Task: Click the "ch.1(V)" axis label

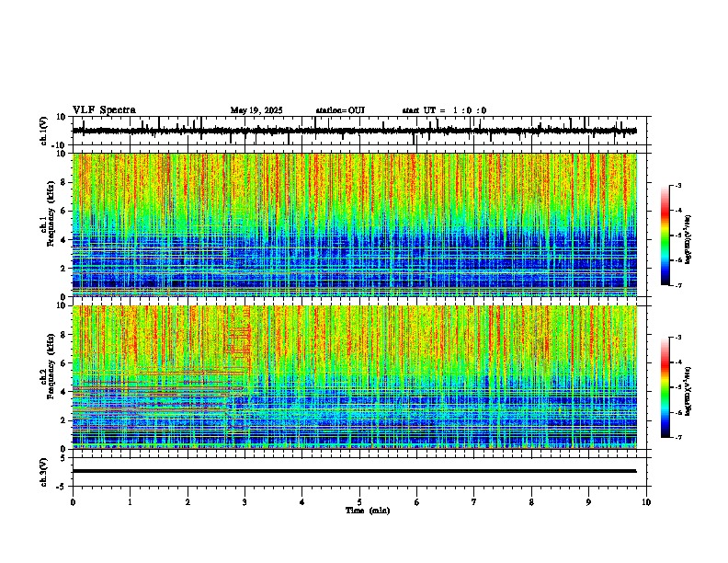Action: [x=44, y=131]
